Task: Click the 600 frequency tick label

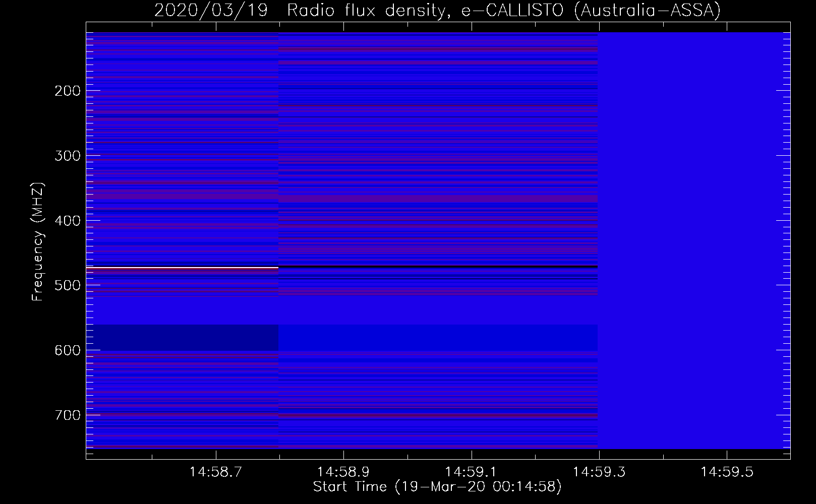Action: tap(68, 350)
